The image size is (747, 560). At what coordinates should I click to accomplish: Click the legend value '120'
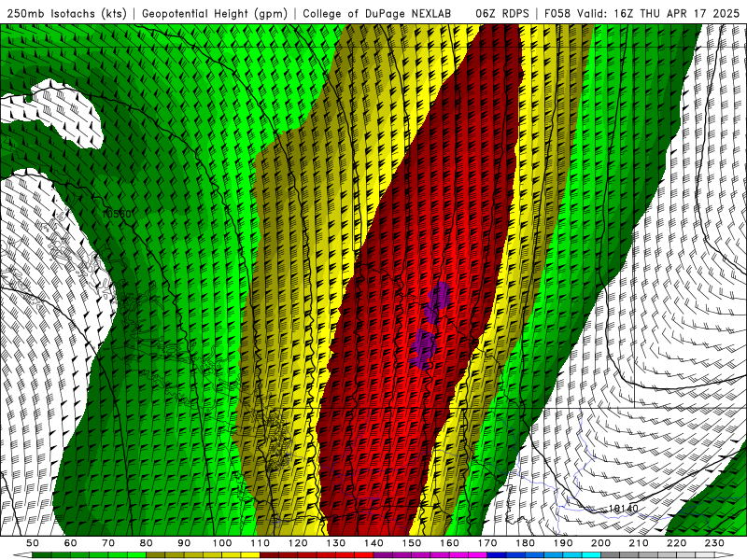pyautogui.click(x=298, y=543)
